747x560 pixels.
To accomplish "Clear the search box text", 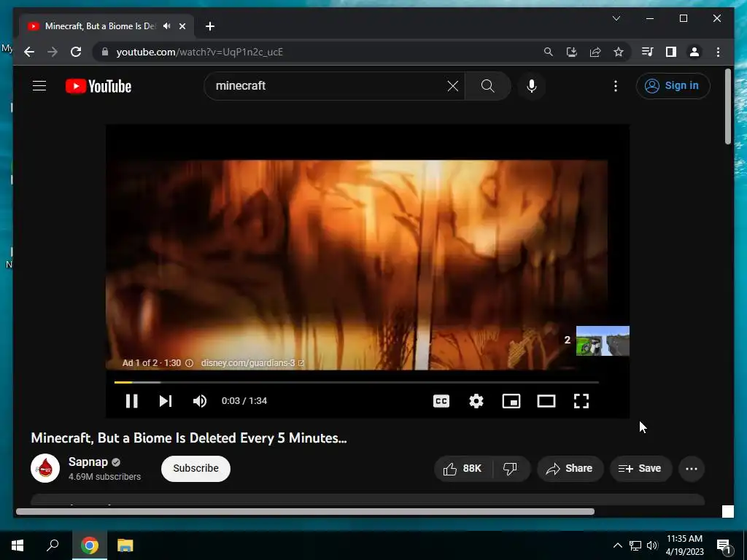I will click(452, 86).
